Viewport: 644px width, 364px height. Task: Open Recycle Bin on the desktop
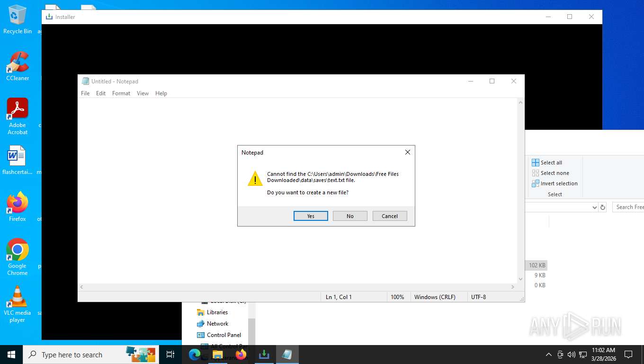(18, 20)
